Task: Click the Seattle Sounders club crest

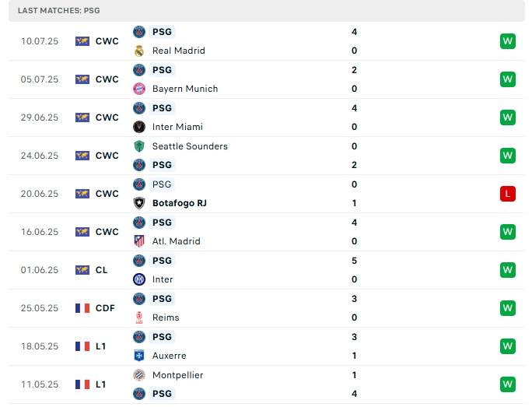Action: click(139, 146)
